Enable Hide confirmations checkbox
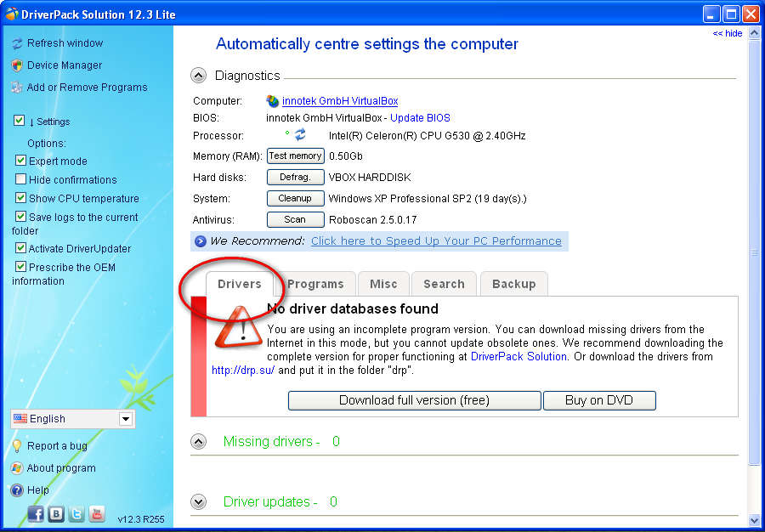This screenshot has width=765, height=532. pos(20,179)
